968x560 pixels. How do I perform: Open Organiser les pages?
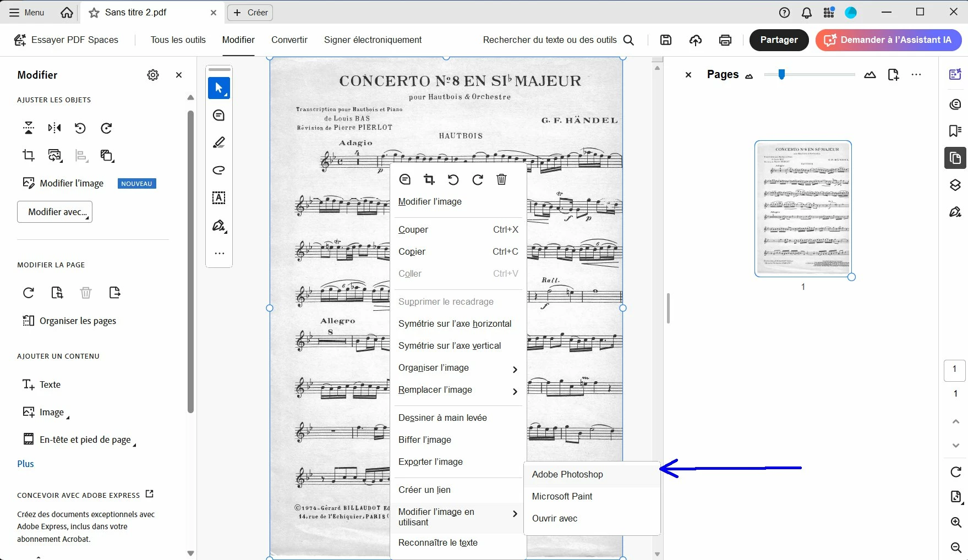pyautogui.click(x=69, y=321)
